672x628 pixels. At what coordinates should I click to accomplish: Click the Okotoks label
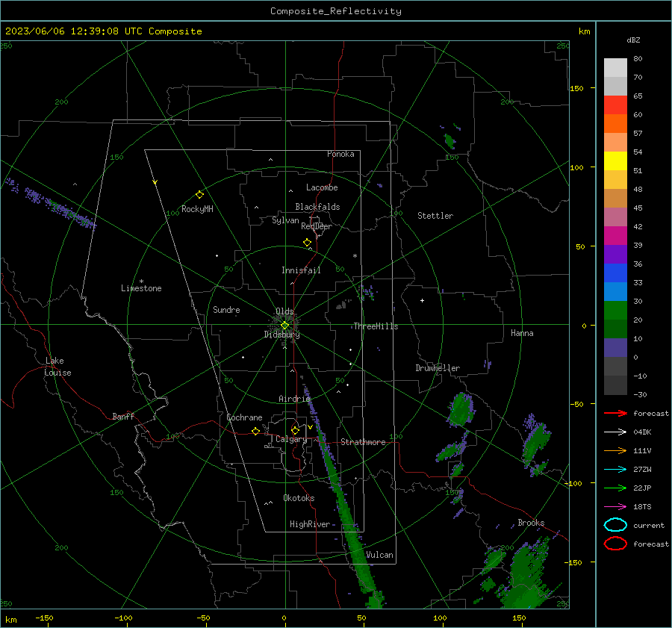point(299,497)
